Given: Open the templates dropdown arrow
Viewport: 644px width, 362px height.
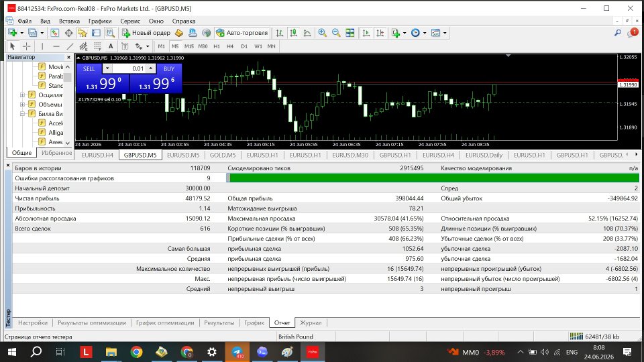Looking at the screenshot, I should pos(445,33).
